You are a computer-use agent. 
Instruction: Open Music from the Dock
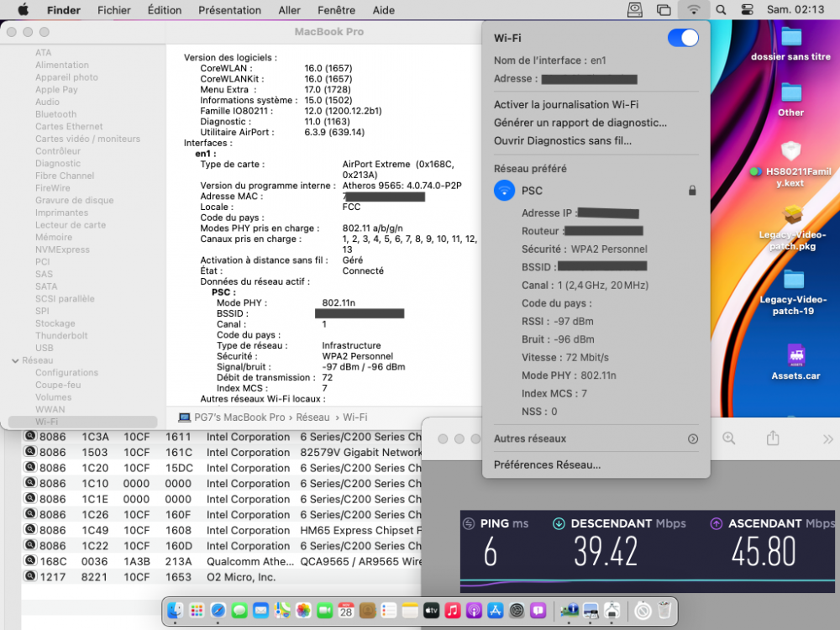tap(453, 610)
